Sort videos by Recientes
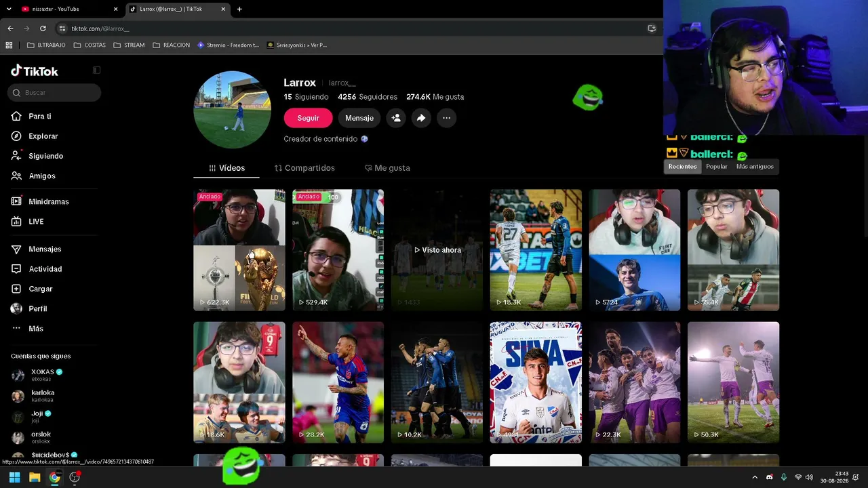 click(682, 167)
